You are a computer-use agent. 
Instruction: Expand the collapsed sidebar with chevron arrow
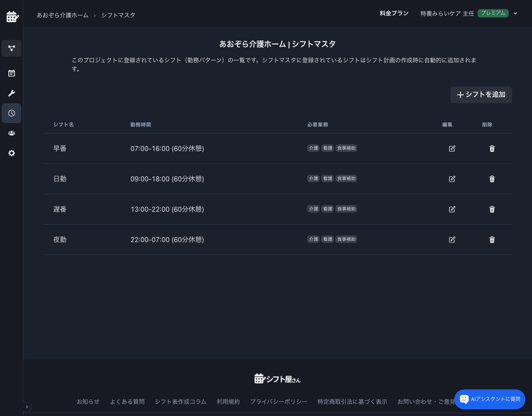(x=27, y=407)
